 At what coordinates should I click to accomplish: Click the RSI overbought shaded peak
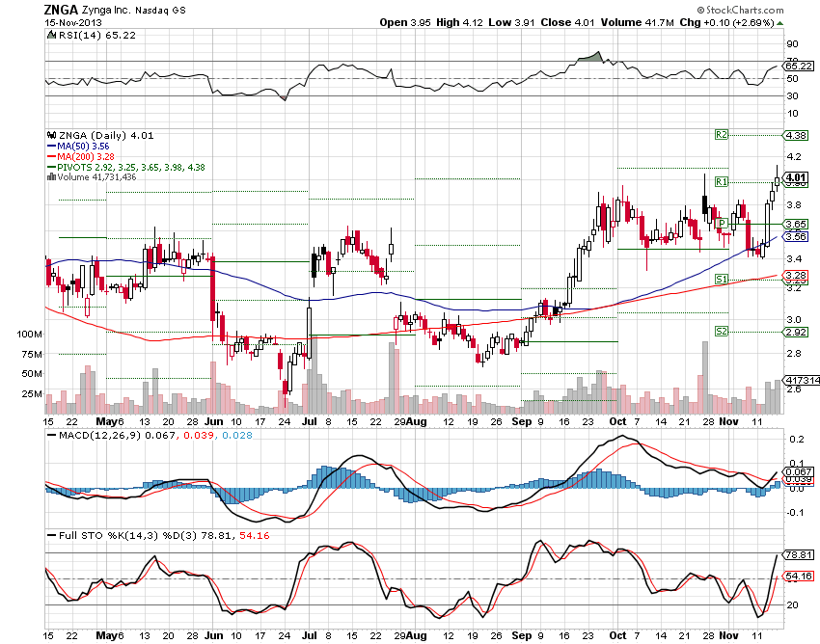pos(589,57)
